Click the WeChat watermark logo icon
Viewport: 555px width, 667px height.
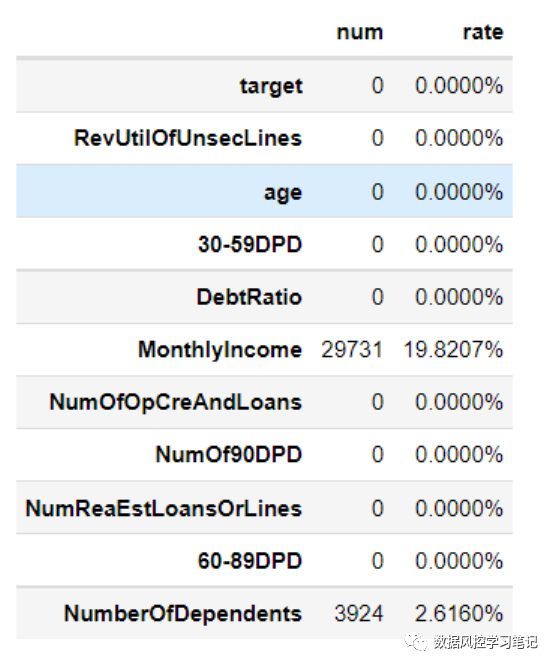click(x=416, y=641)
